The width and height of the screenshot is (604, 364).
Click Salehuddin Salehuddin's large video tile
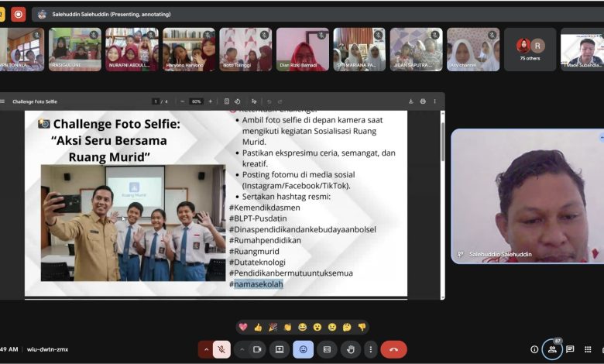pyautogui.click(x=527, y=197)
